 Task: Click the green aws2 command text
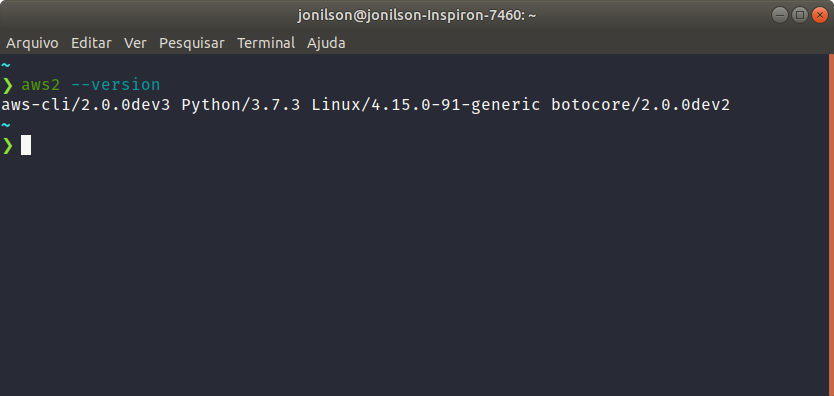[41, 85]
